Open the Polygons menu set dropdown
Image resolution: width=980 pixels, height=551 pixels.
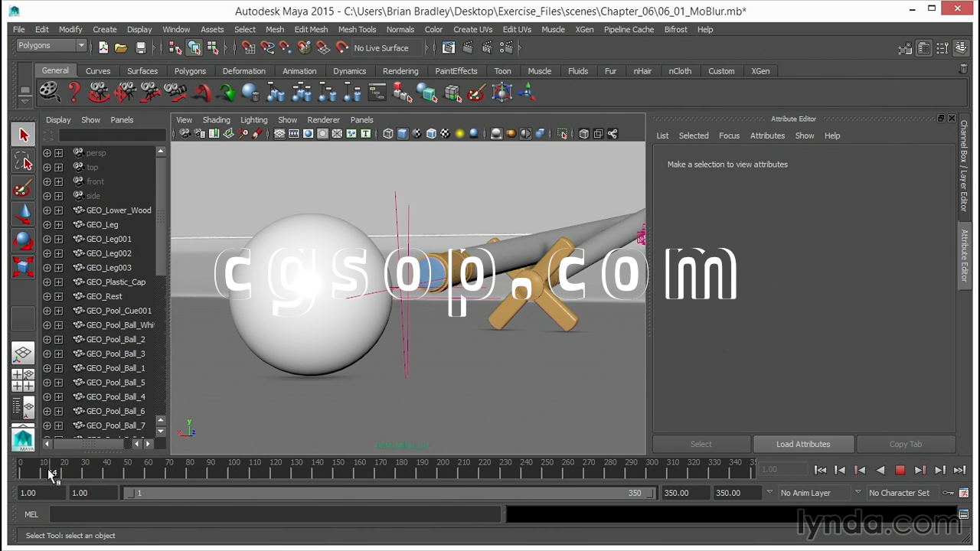[51, 46]
